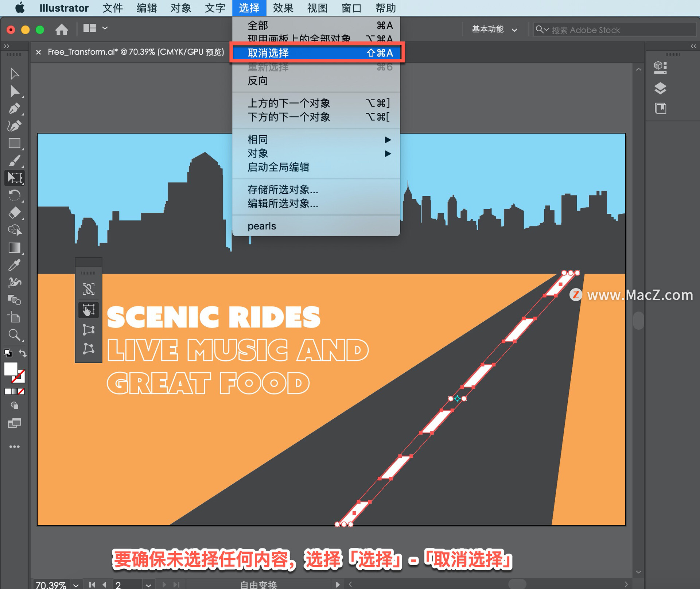Reset default fill and stroke
This screenshot has width=700, height=589.
[8, 353]
